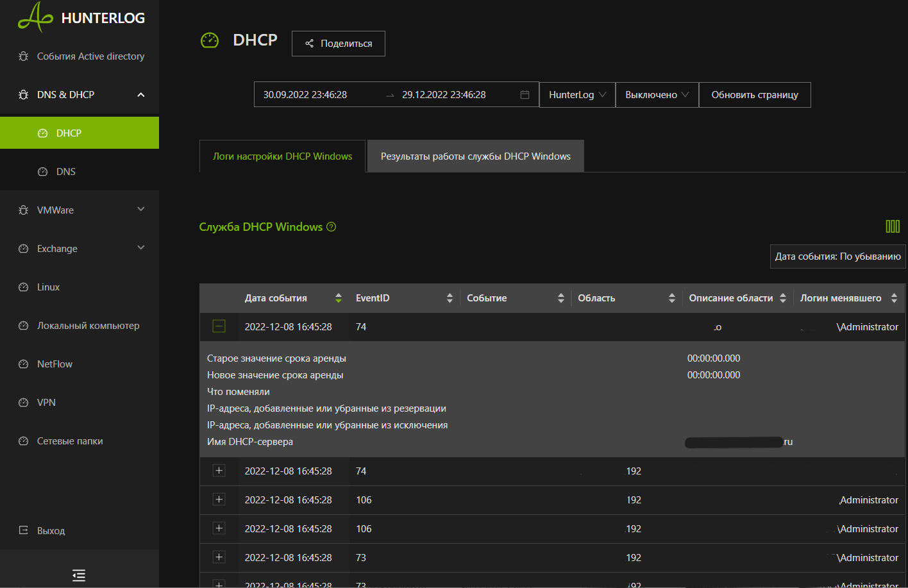
Task: Collapse the sidebar using bottom menu-fold icon
Action: click(x=79, y=575)
